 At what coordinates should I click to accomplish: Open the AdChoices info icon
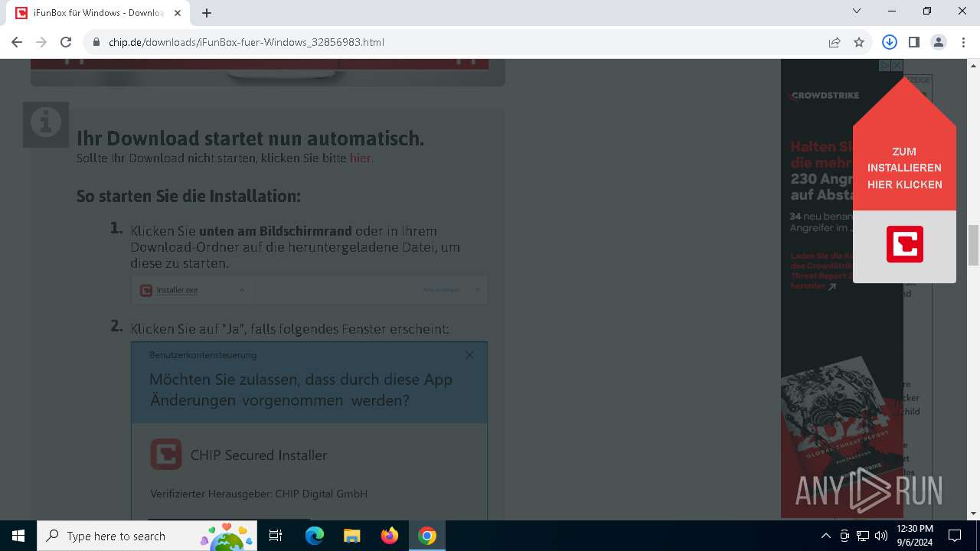coord(884,66)
